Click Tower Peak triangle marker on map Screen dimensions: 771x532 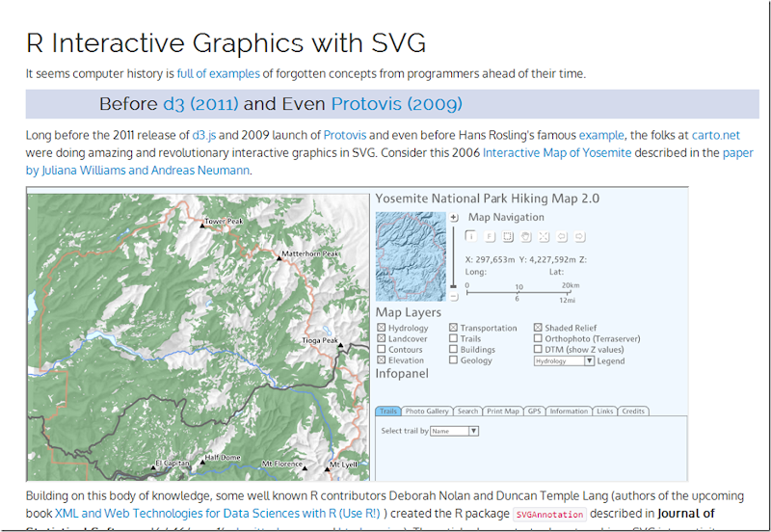click(202, 226)
